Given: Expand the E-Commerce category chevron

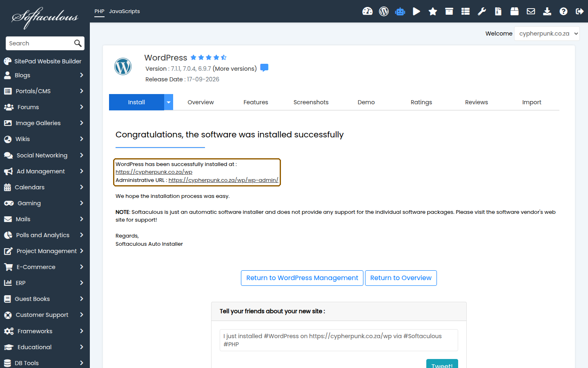Looking at the screenshot, I should point(82,267).
